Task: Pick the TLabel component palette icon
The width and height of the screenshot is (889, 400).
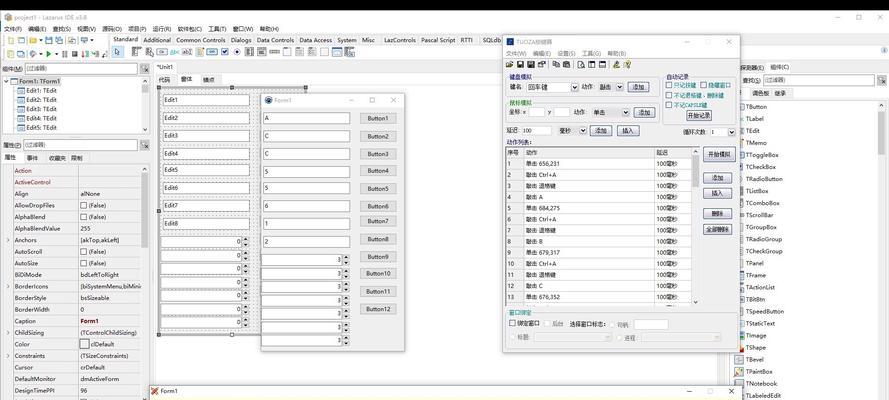Action: click(x=175, y=52)
